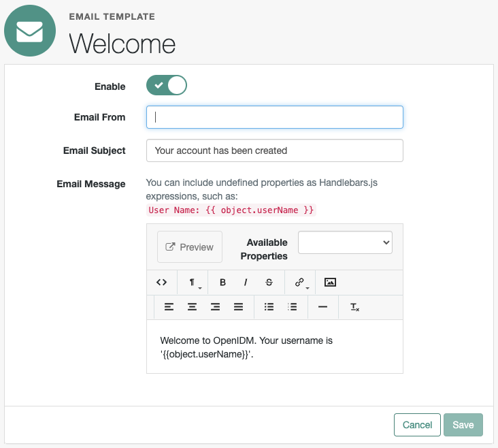
Task: Click into the Email Subject field
Action: tap(275, 150)
